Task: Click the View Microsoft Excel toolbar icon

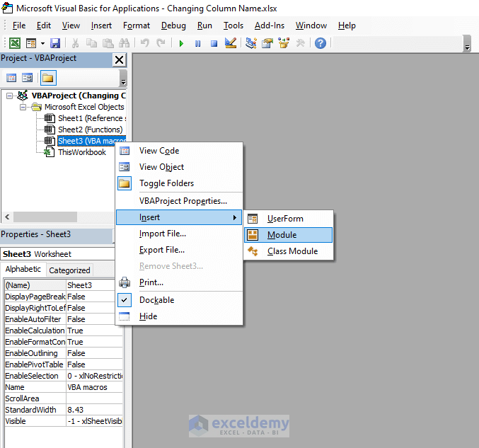Action: pyautogui.click(x=15, y=43)
